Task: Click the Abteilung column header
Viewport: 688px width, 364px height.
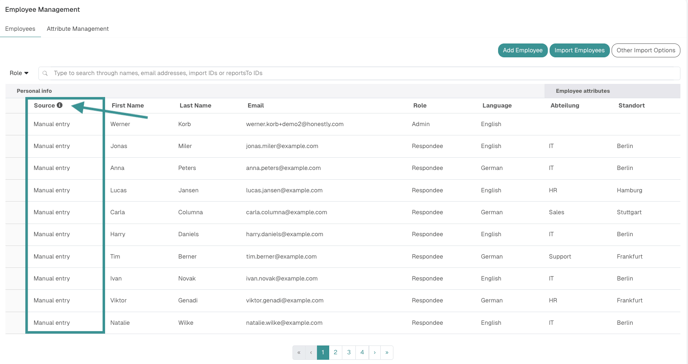Action: 565,106
